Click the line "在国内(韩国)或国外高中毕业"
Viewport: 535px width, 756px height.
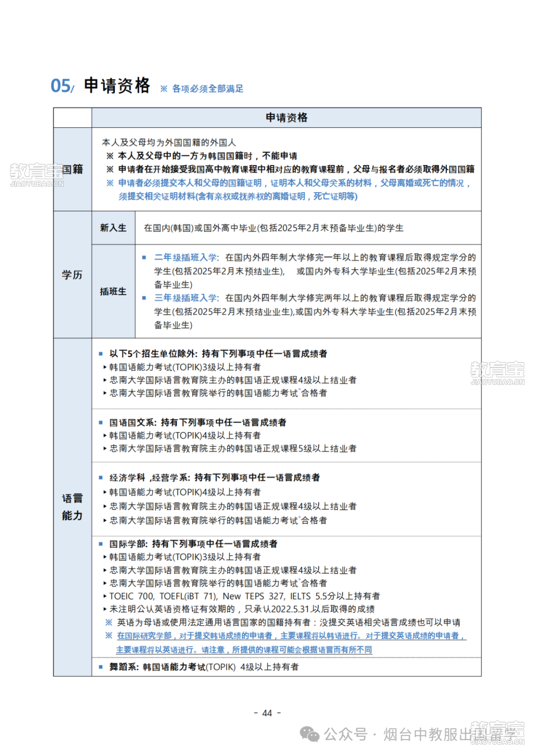273,228
